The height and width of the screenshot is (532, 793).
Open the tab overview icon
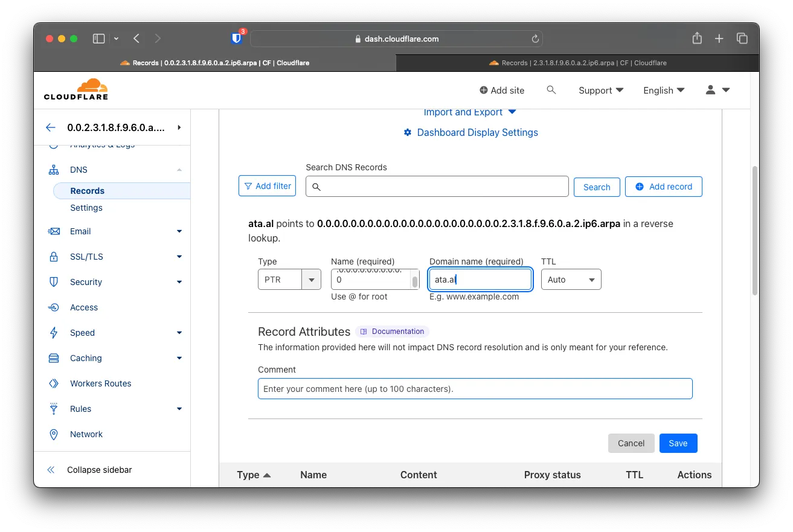pos(742,39)
